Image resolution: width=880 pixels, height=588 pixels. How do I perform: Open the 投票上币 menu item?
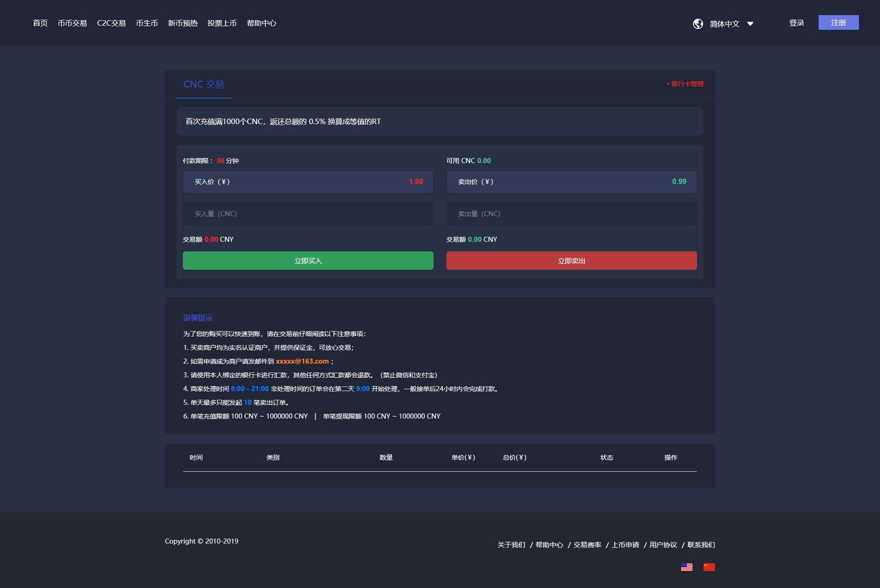(222, 23)
